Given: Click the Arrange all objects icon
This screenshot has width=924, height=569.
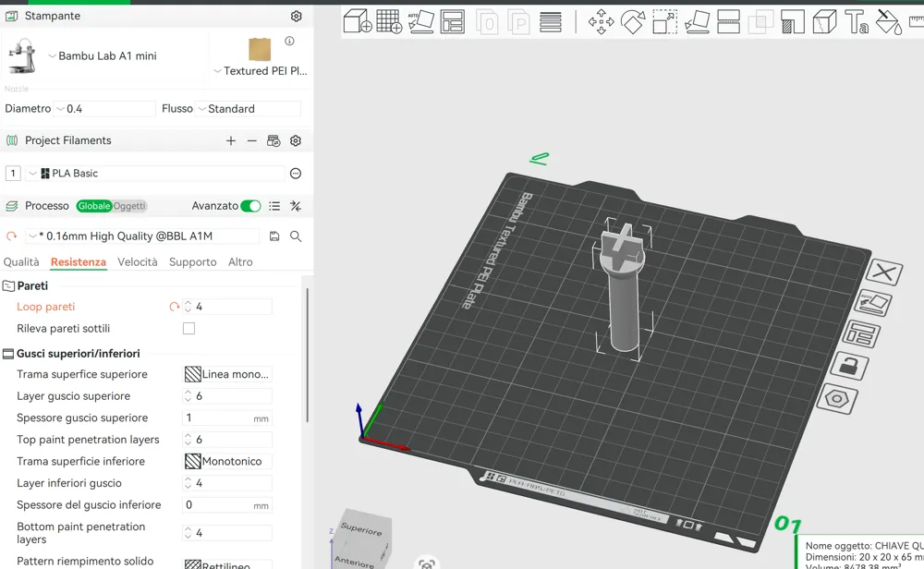Looking at the screenshot, I should coord(453,21).
